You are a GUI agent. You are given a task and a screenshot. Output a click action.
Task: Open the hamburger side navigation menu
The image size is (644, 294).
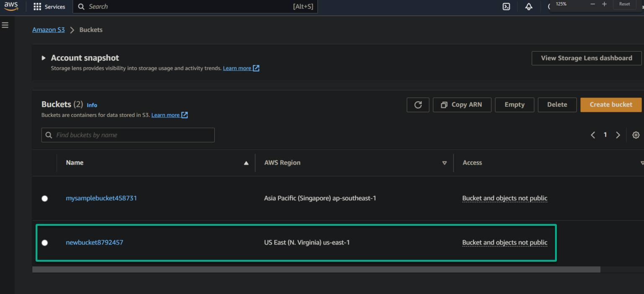pos(5,25)
